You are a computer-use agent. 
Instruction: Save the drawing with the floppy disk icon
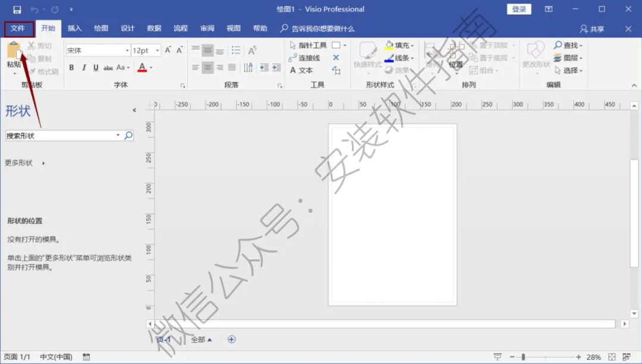click(17, 10)
